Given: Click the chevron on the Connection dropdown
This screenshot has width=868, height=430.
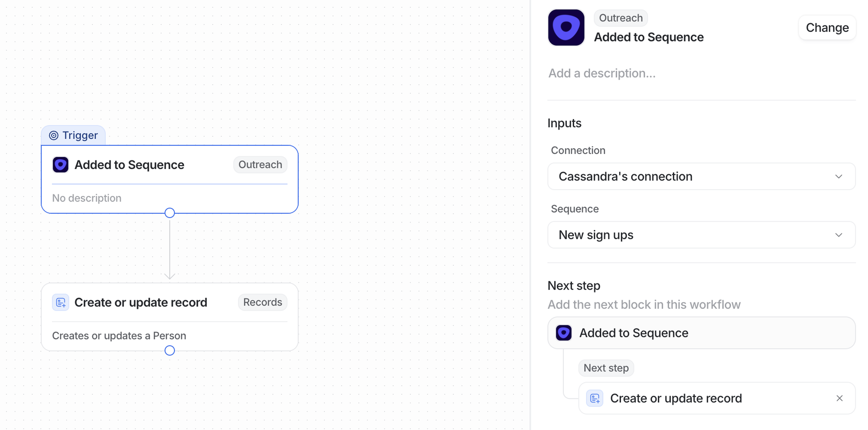Looking at the screenshot, I should [x=839, y=176].
